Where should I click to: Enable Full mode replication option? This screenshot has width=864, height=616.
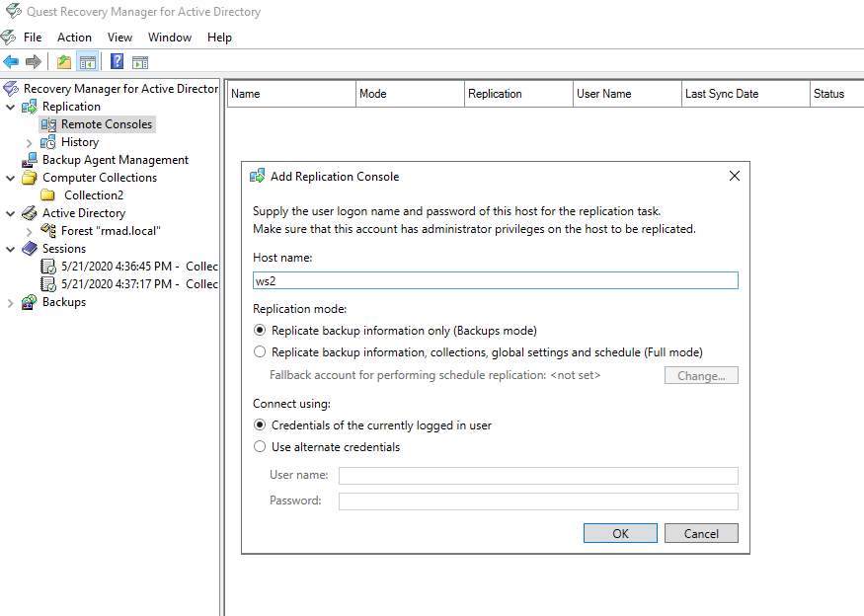(259, 351)
